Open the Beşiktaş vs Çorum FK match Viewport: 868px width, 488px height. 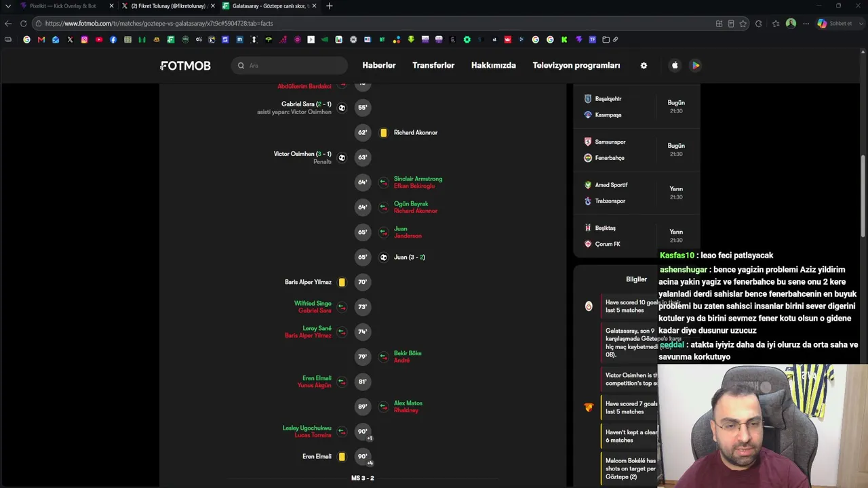pos(636,236)
